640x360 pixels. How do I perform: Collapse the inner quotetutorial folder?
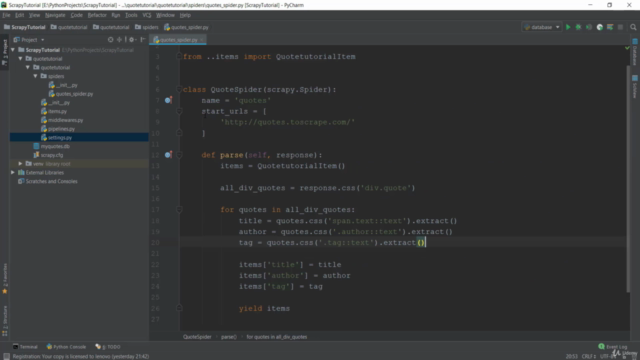28,67
